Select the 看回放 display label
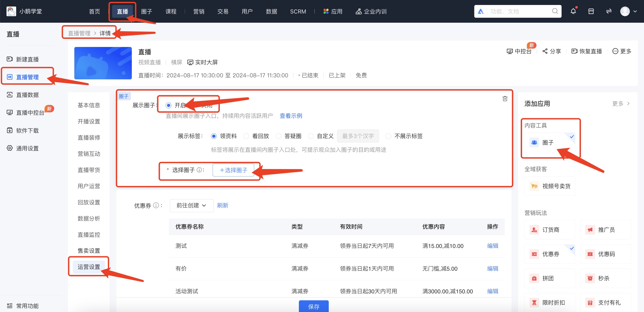 click(x=246, y=136)
